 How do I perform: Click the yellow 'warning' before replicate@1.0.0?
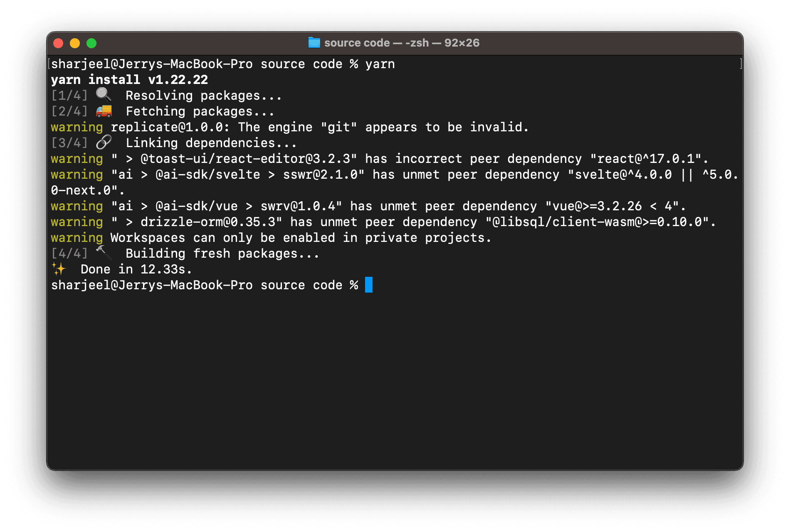tap(77, 127)
